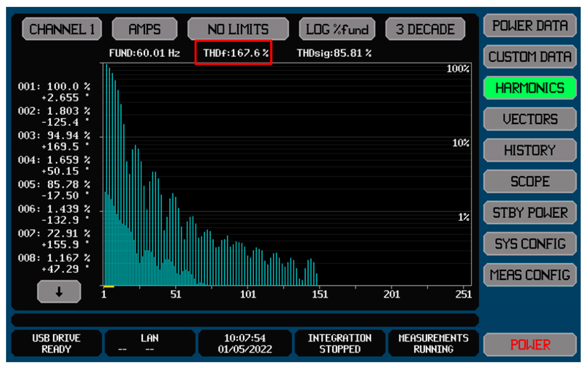Tap the USB DRIVE READY indicator
This screenshot has height=368, width=588.
56,343
